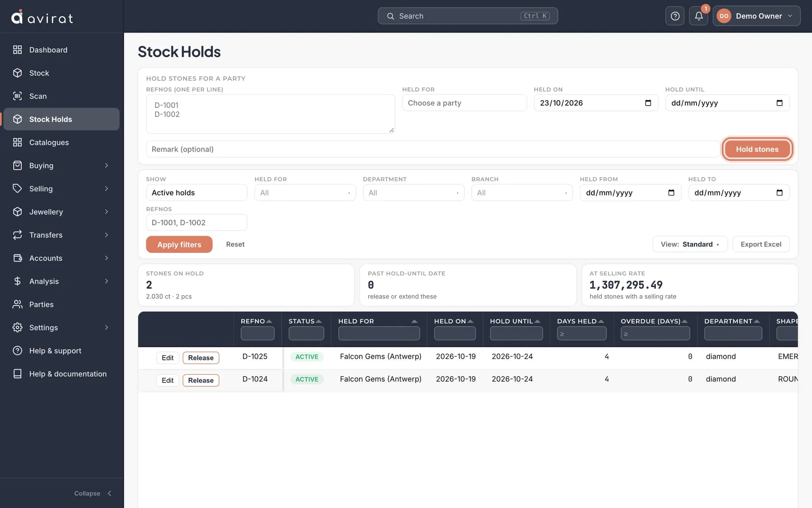Sort table by HELD ON column arrow
The image size is (812, 508).
471,321
